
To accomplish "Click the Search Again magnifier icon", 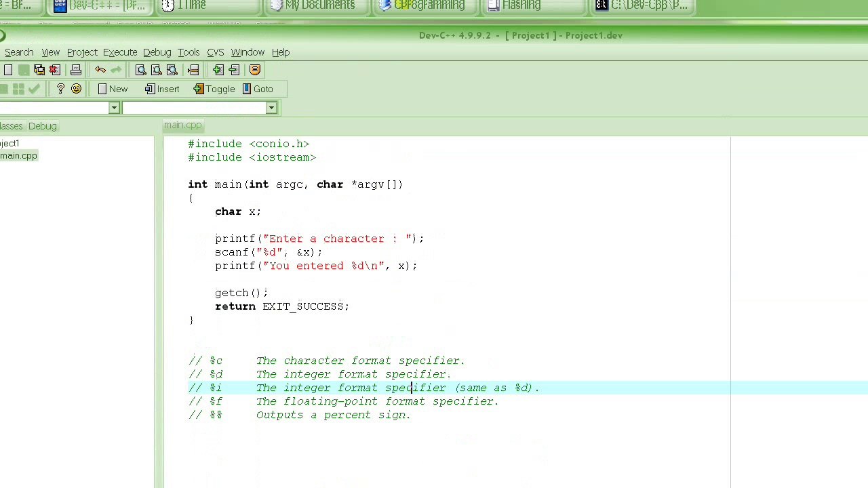I will point(172,70).
